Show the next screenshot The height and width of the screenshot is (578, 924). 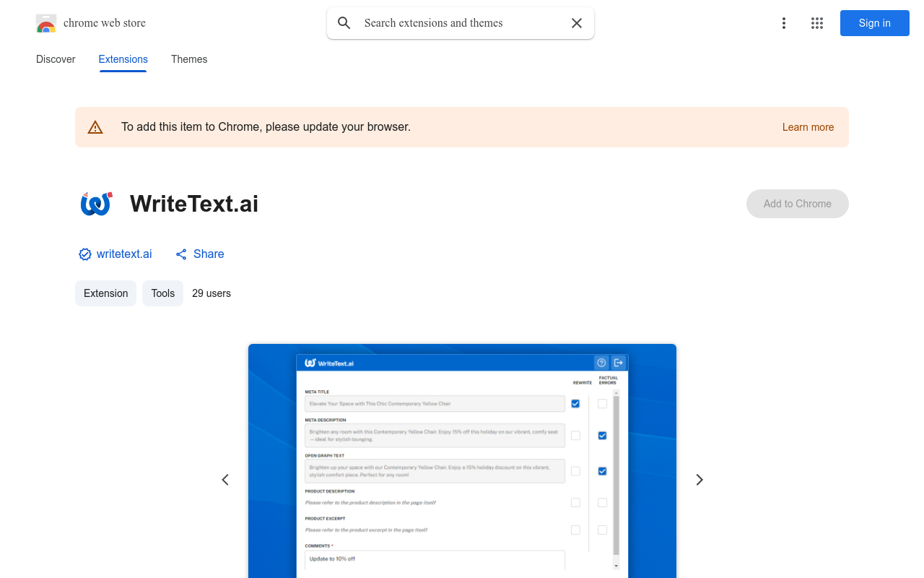click(699, 480)
